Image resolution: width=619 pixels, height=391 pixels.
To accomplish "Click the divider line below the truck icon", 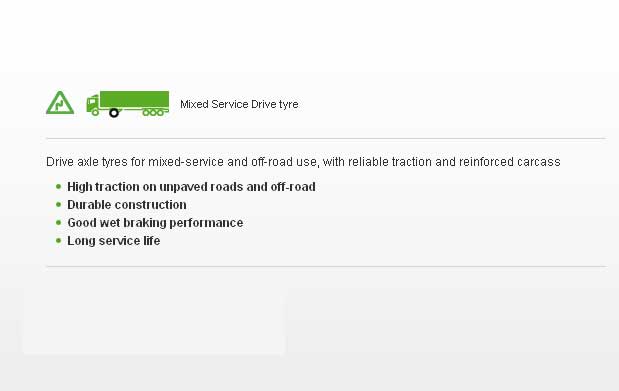I will pyautogui.click(x=326, y=139).
